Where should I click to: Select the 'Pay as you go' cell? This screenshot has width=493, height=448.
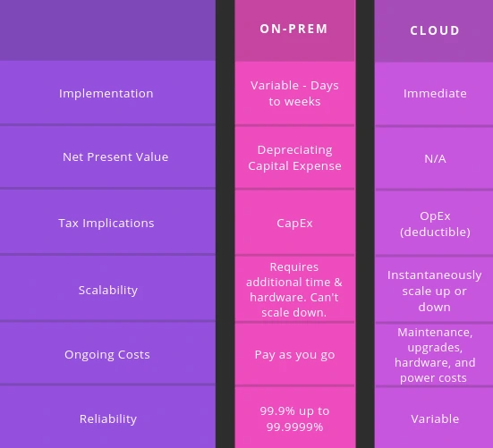(x=294, y=354)
